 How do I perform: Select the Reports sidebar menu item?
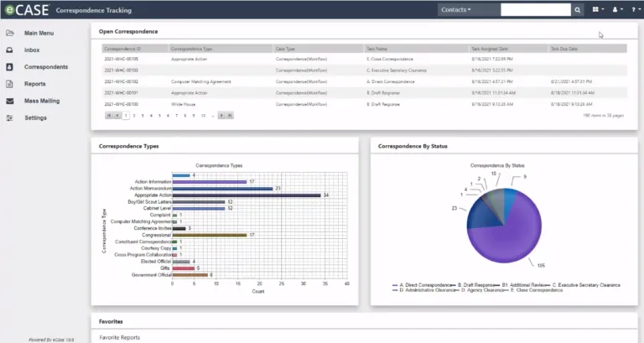(35, 84)
